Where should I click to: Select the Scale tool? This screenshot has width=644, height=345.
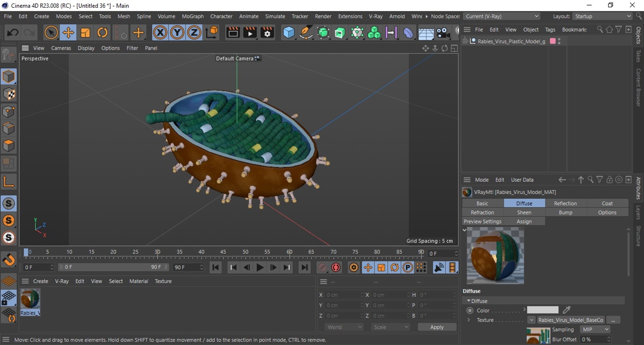(x=85, y=33)
